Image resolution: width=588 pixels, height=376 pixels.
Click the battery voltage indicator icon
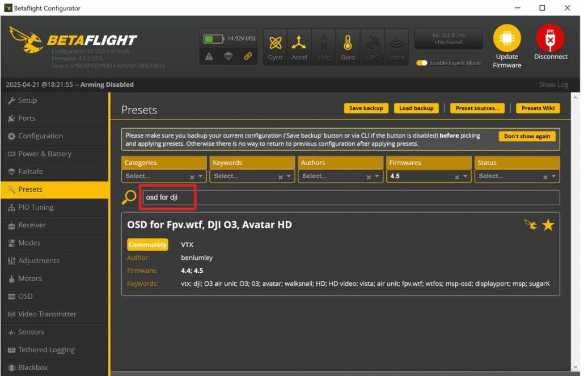[x=213, y=39]
